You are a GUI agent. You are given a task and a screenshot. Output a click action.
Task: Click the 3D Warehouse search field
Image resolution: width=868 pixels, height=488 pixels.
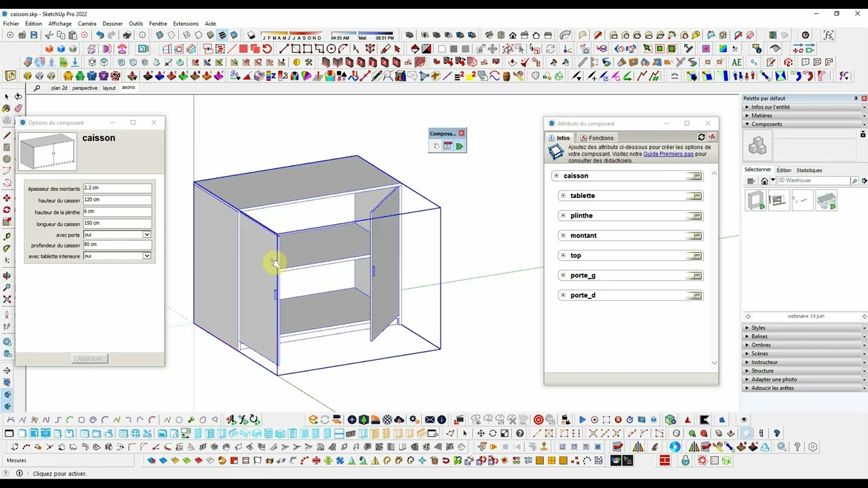tap(813, 181)
